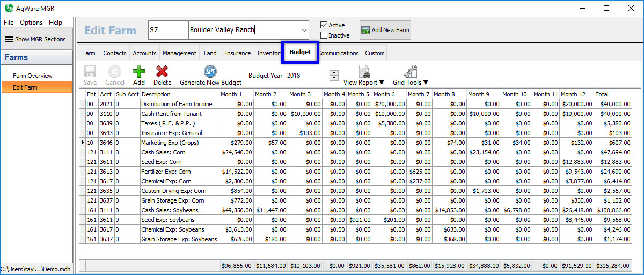Click the grid column chooser icon
Viewport: 644px width, 275px height.
point(82,94)
